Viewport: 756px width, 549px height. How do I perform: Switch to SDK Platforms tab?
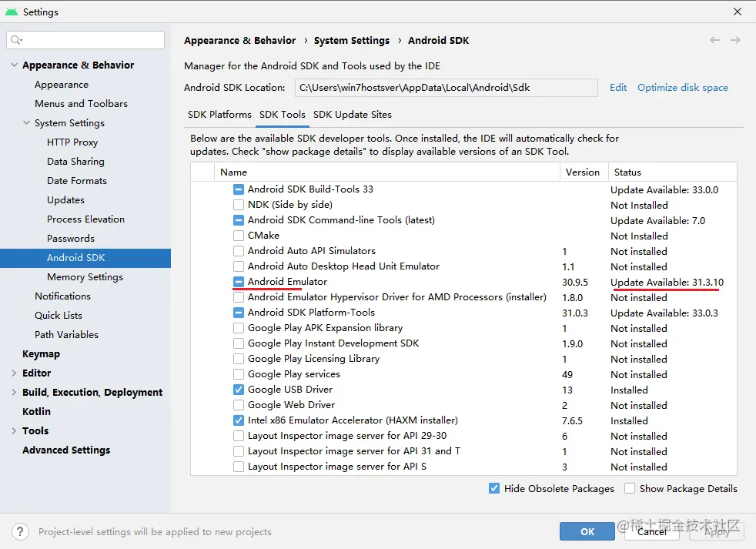[219, 115]
